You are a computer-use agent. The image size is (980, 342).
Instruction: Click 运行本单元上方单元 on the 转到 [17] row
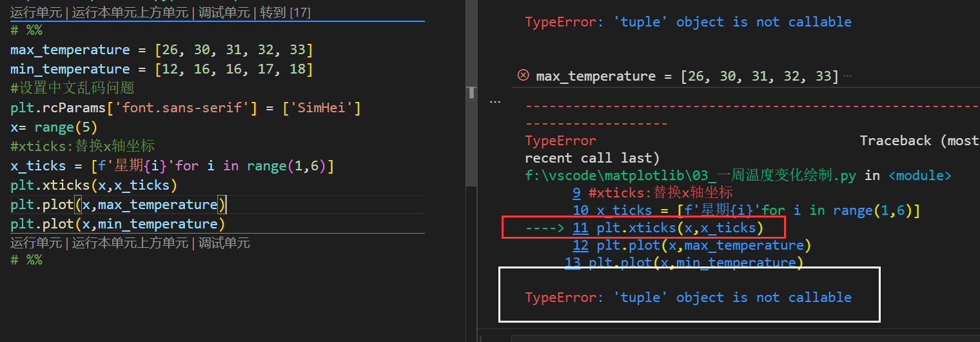pyautogui.click(x=130, y=12)
